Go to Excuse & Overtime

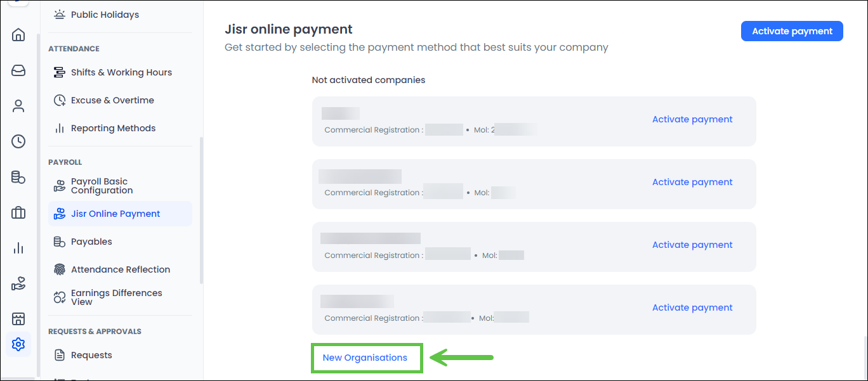[x=112, y=100]
